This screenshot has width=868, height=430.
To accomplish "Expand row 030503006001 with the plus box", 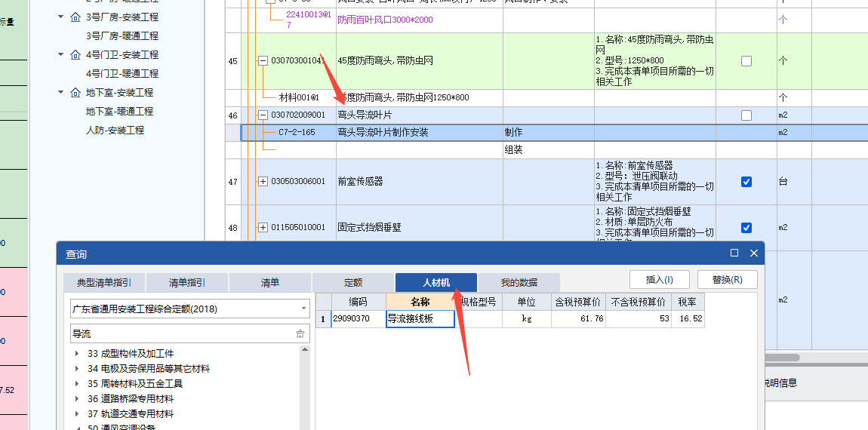I will tap(263, 182).
